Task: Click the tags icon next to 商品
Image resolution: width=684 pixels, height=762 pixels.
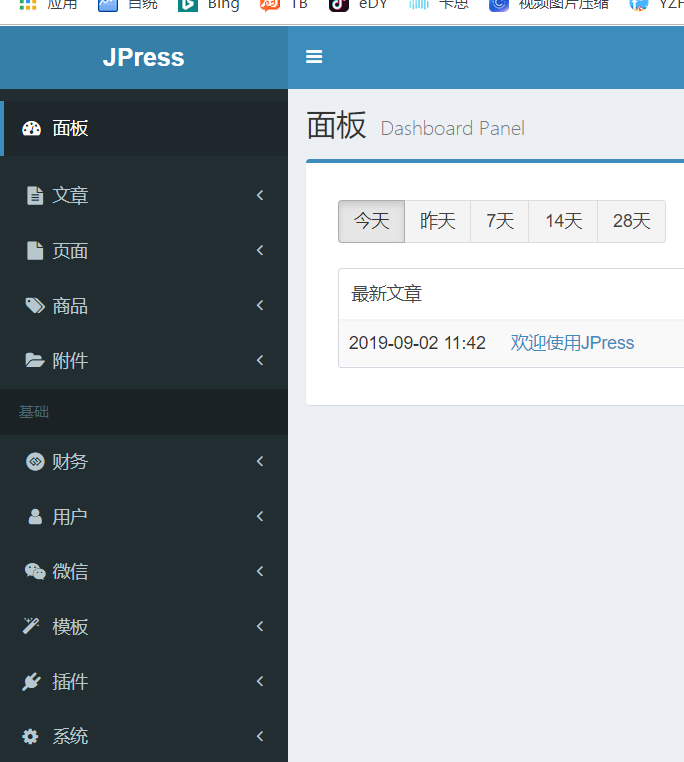Action: pos(34,306)
